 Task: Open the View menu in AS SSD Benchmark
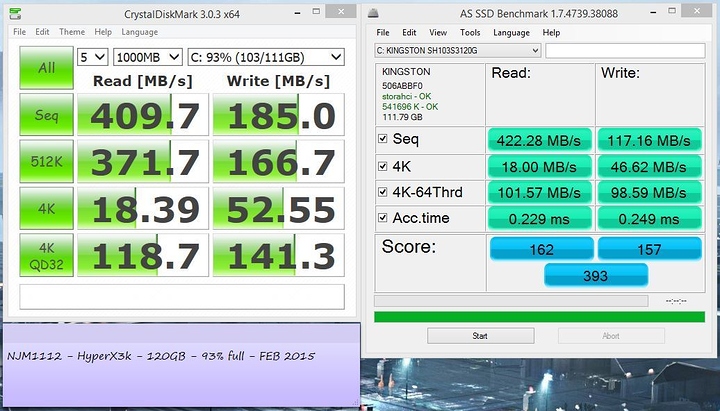click(x=439, y=32)
